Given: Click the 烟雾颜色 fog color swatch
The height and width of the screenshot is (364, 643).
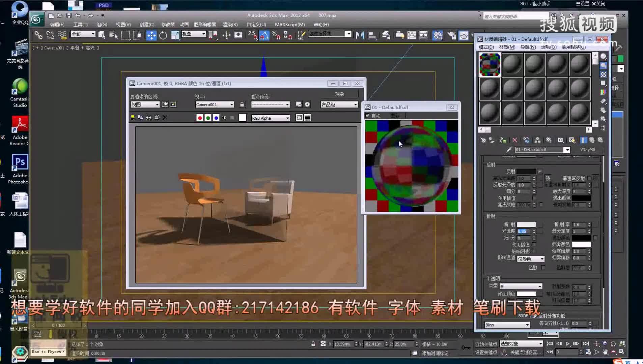Looking at the screenshot, I should 581,244.
